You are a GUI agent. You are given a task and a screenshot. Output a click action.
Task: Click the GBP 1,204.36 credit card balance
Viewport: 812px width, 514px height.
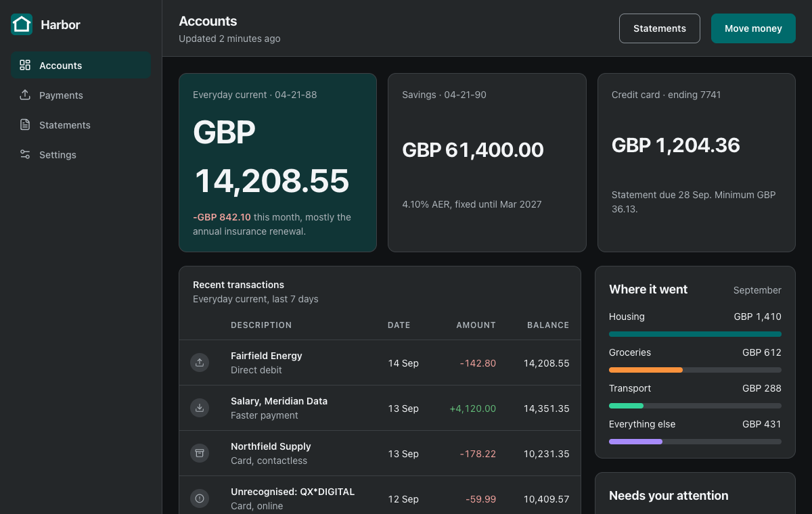point(676,145)
